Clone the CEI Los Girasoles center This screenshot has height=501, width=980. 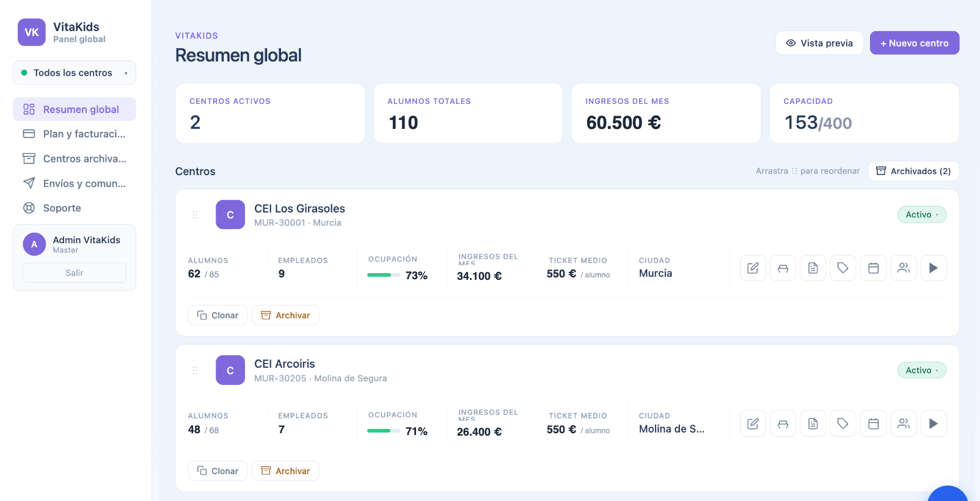pyautogui.click(x=218, y=315)
